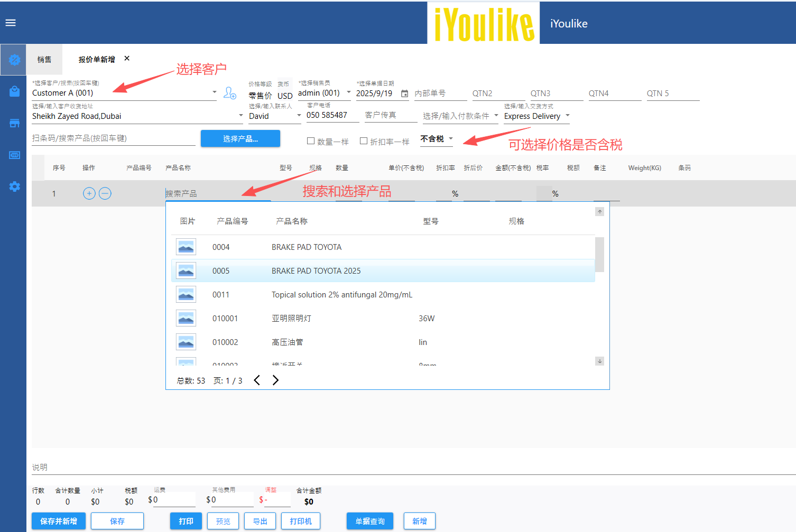The width and height of the screenshot is (796, 532).
Task: Click the 选择产品 button
Action: [x=240, y=138]
